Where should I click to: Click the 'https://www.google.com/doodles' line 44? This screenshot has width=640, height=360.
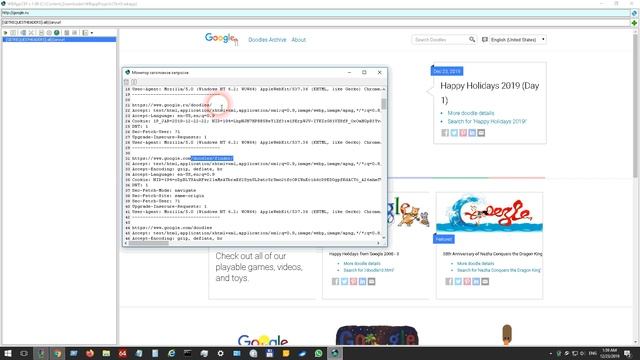pos(172,228)
